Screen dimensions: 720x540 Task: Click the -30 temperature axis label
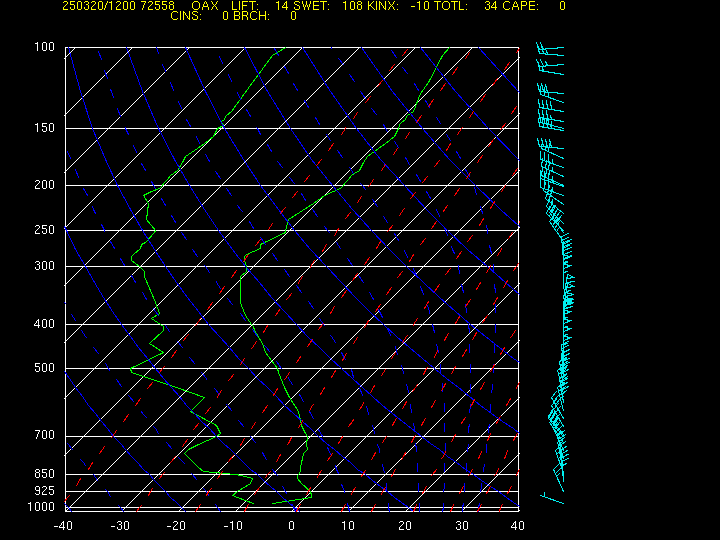(120, 526)
